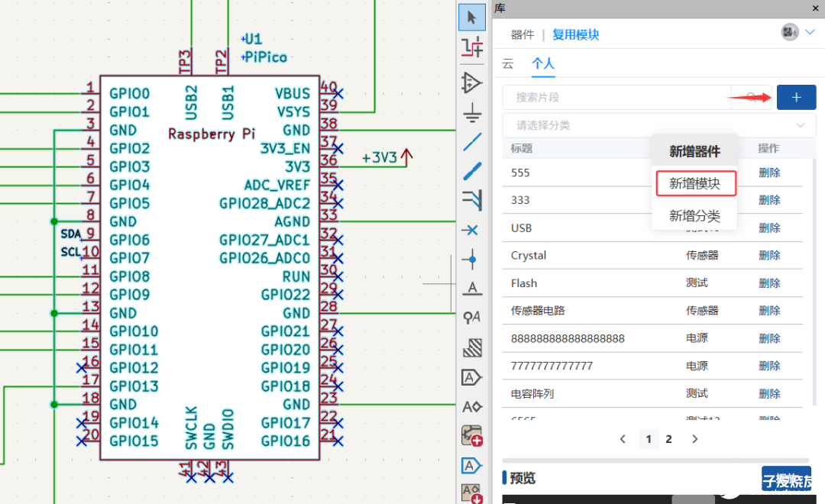This screenshot has height=504, width=825.
Task: Delete the 888888888888888888 row
Action: point(769,339)
